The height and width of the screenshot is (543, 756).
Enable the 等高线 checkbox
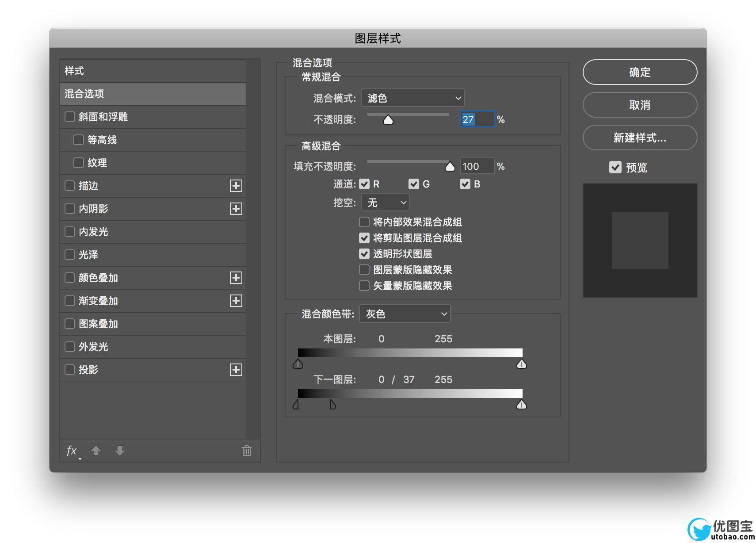[79, 140]
